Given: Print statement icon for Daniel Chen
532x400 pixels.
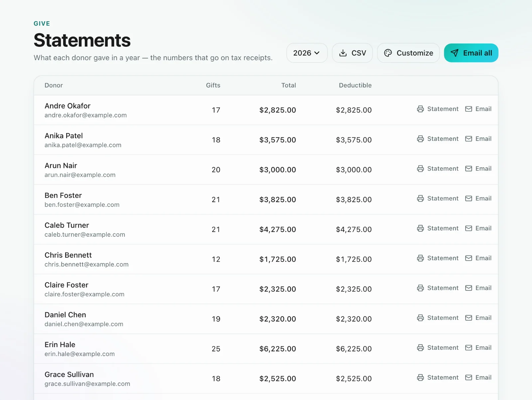Looking at the screenshot, I should [x=420, y=318].
